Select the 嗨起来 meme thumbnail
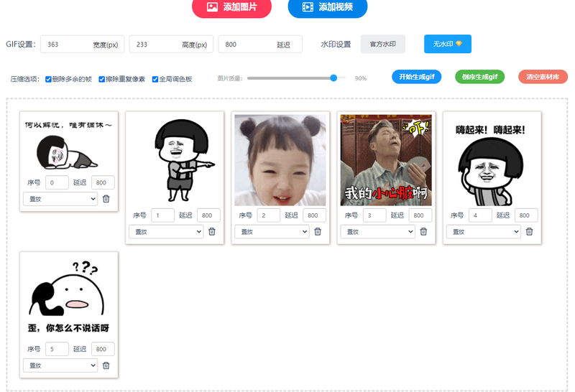 [x=492, y=160]
